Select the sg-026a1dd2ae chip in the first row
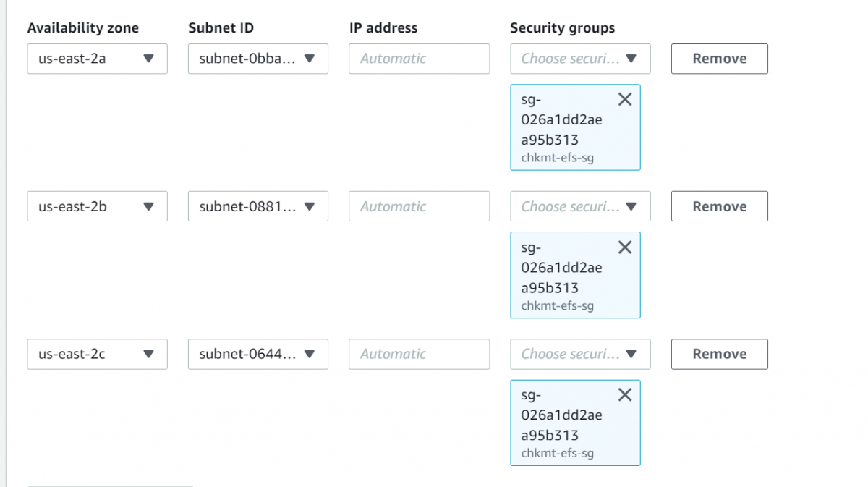The height and width of the screenshot is (487, 868). pyautogui.click(x=571, y=130)
